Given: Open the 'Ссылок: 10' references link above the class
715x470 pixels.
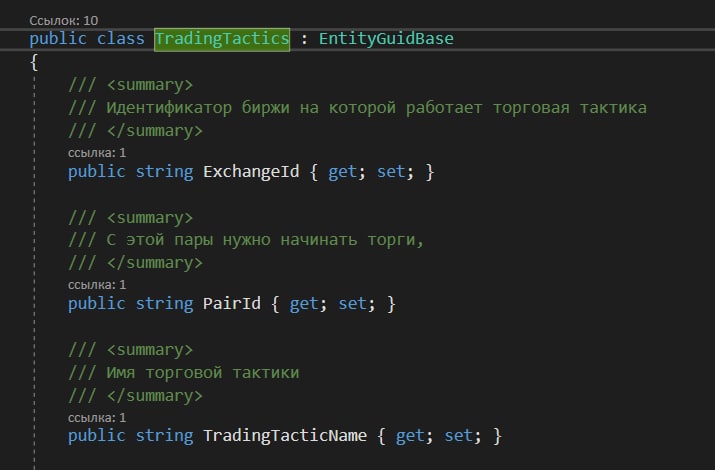Looking at the screenshot, I should tap(63, 21).
